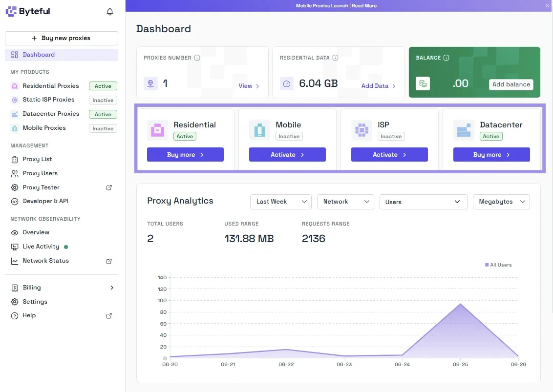Open the Users filter dropdown
Screen dimensions: 553x392
click(x=423, y=202)
